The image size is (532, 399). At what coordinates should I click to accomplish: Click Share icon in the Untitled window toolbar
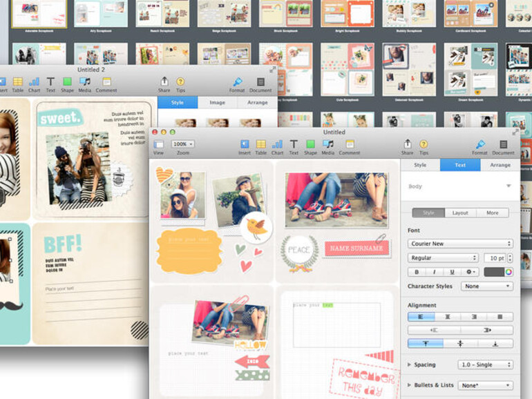[407, 144]
